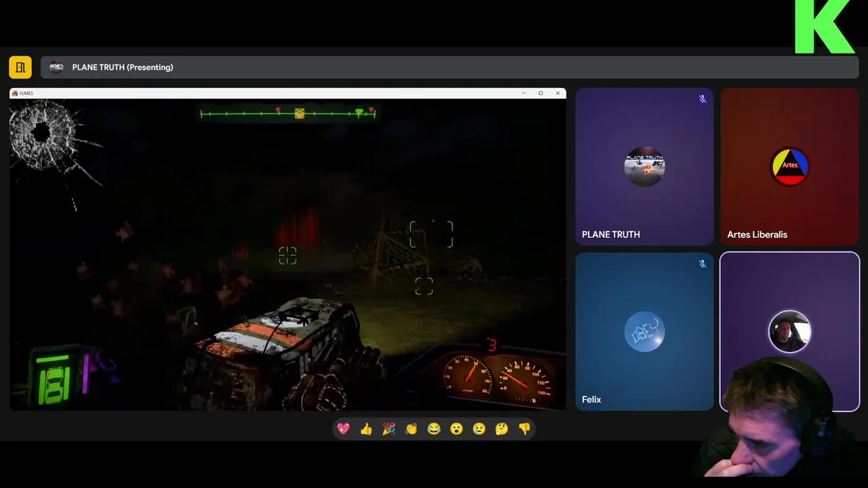The width and height of the screenshot is (868, 488).
Task: Click the small lower targeting reticle
Action: (x=424, y=286)
